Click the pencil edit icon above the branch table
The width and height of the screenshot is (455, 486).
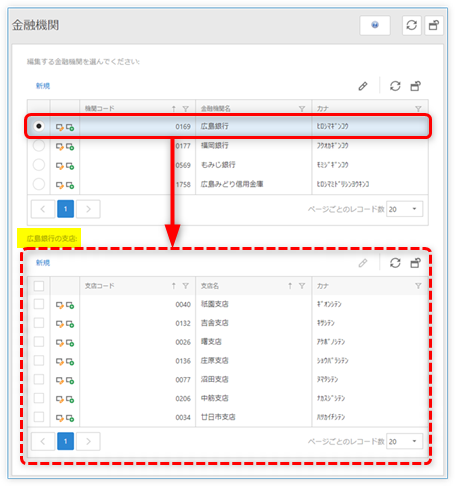(x=363, y=263)
